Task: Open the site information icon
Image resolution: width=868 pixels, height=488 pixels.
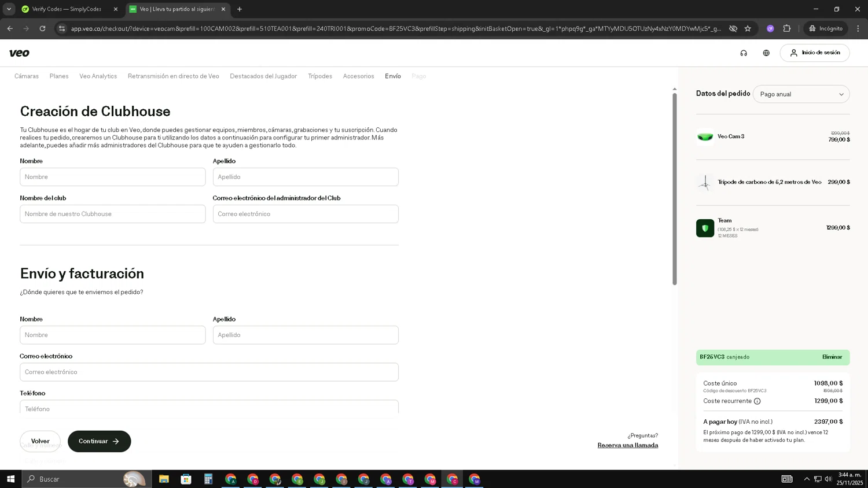Action: (61, 28)
